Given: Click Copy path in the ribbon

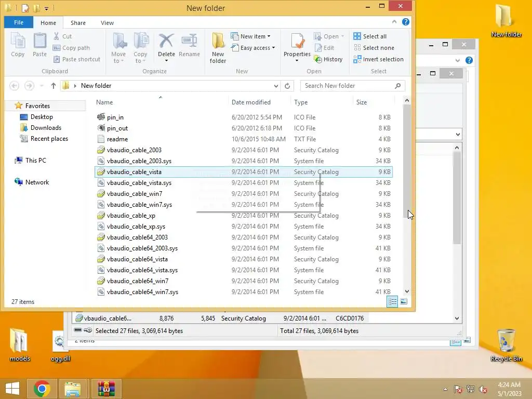Looking at the screenshot, I should coord(72,48).
